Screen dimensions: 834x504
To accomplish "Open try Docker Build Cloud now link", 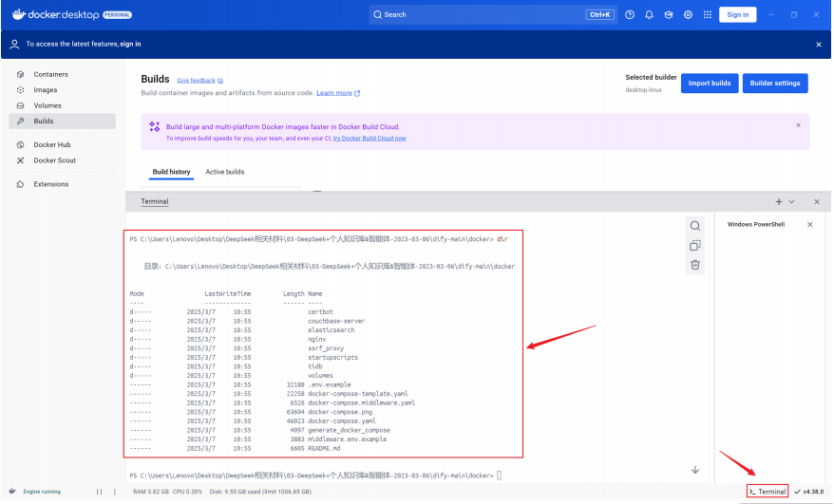I will tap(370, 139).
